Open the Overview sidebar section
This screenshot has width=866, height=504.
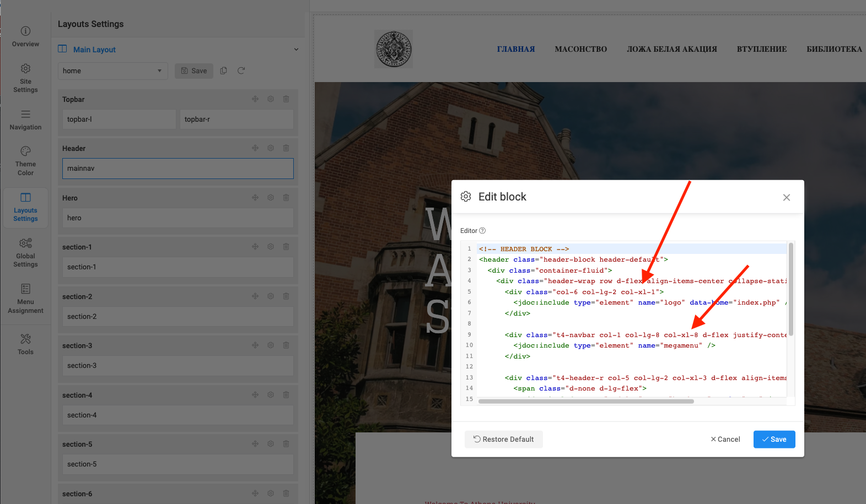(25, 37)
